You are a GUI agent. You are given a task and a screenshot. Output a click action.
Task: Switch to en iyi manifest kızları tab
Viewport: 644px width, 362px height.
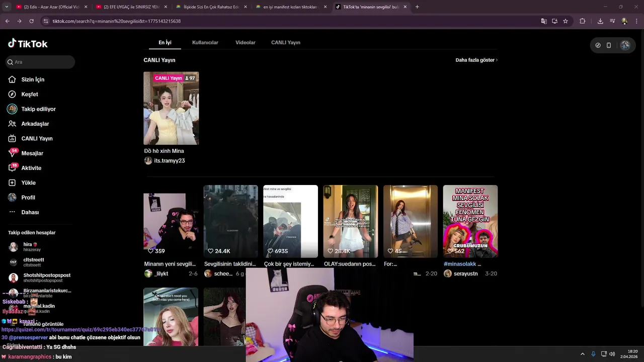coord(290,7)
